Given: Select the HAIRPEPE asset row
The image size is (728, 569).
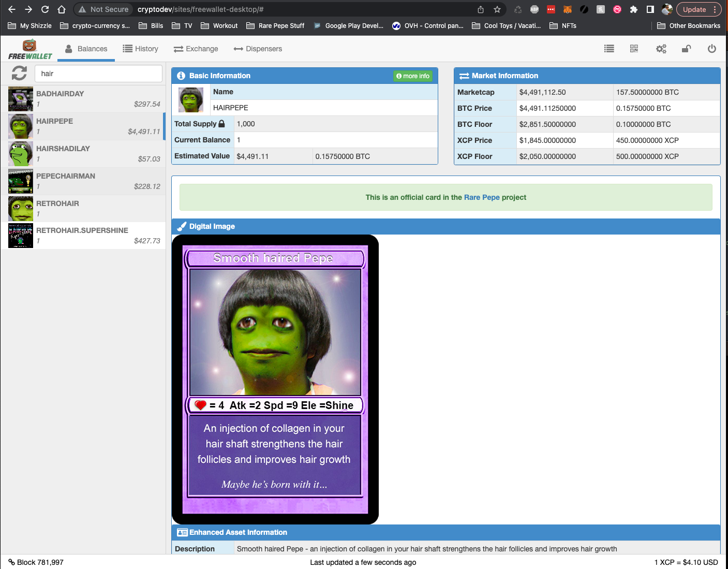Looking at the screenshot, I should [83, 126].
